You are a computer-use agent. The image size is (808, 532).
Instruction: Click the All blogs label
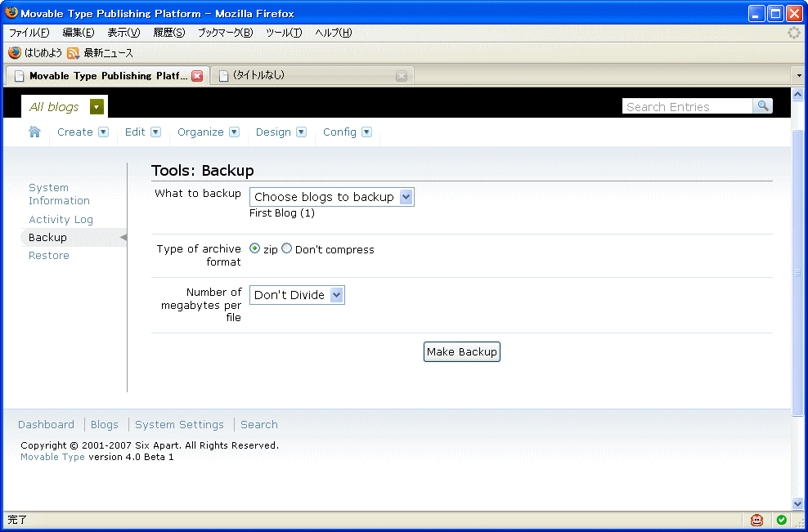(x=54, y=107)
